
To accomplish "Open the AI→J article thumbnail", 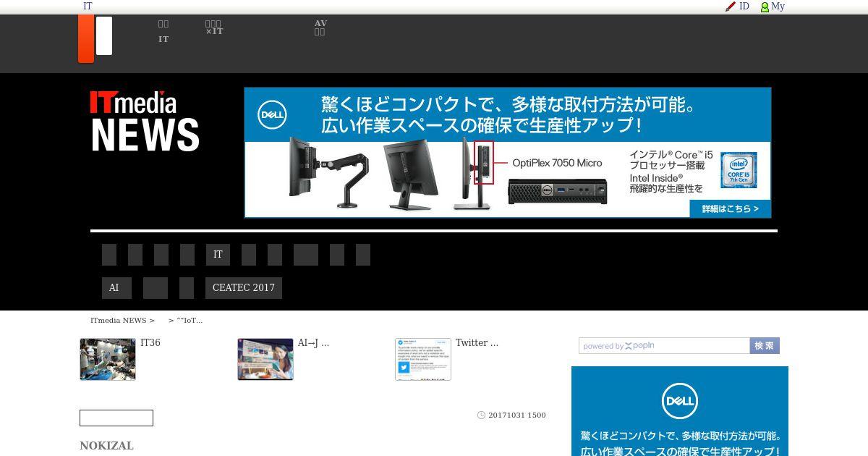I will 265,359.
